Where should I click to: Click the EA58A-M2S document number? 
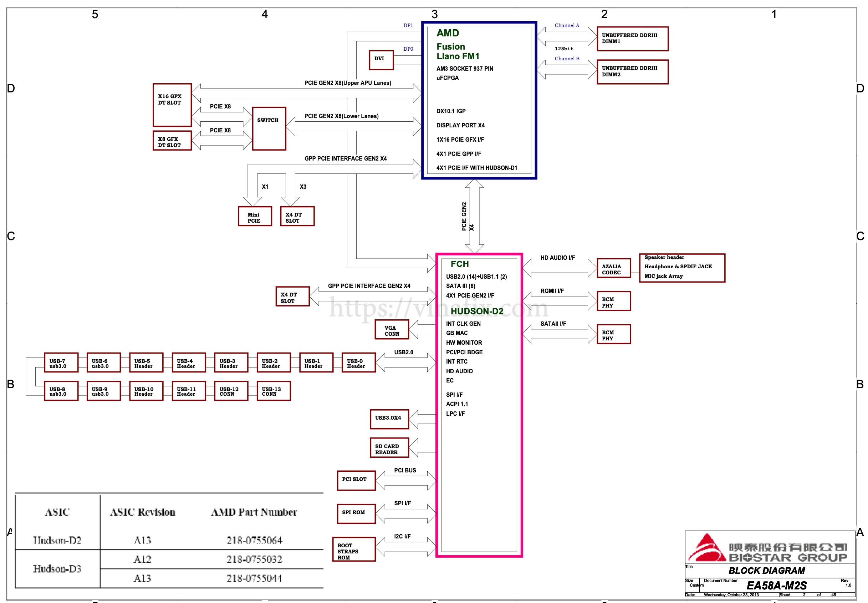pos(776,586)
